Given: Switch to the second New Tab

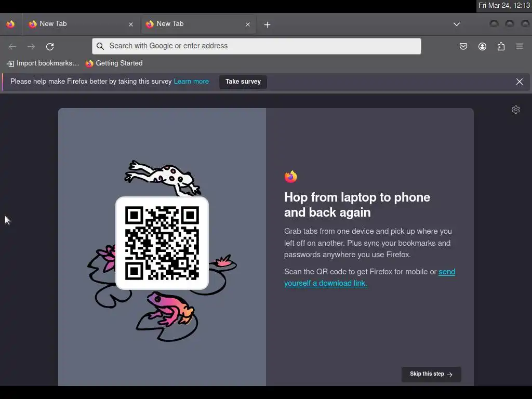Looking at the screenshot, I should click(198, 24).
